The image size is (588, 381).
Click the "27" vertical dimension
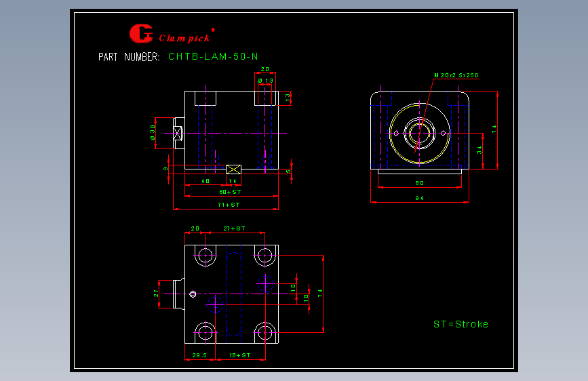pyautogui.click(x=156, y=294)
